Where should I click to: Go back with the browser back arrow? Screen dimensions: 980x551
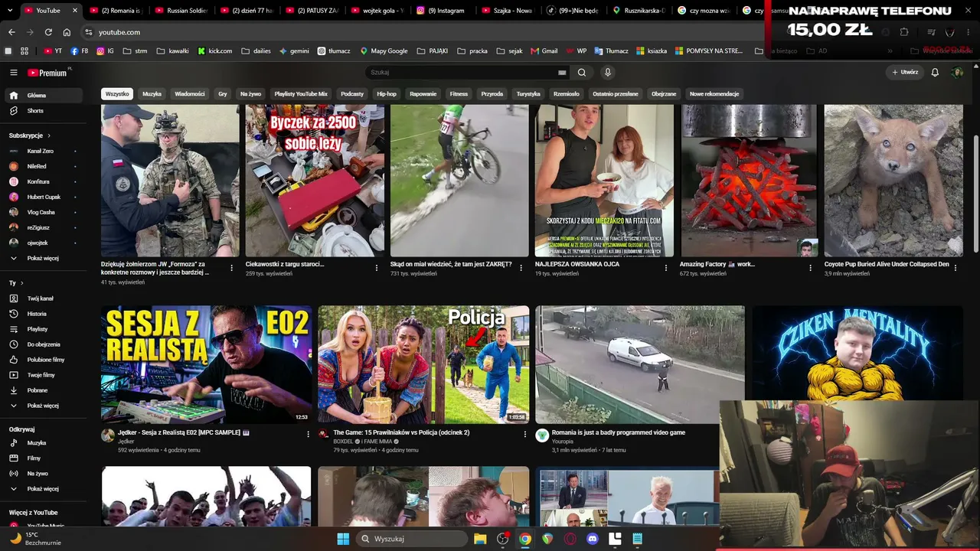click(11, 32)
